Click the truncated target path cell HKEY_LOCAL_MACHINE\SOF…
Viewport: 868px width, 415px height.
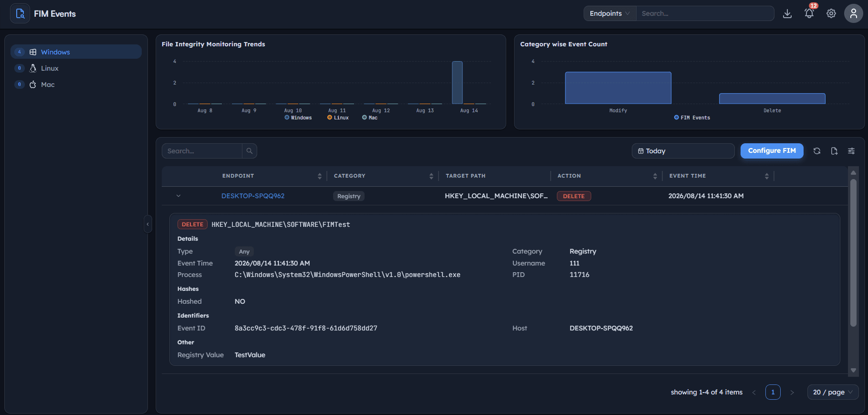click(x=496, y=196)
